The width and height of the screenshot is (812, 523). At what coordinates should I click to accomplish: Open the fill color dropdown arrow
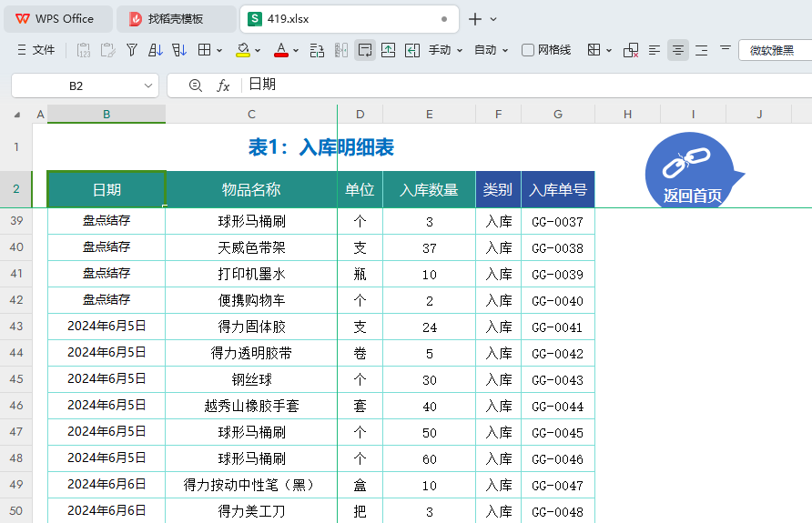[258, 51]
